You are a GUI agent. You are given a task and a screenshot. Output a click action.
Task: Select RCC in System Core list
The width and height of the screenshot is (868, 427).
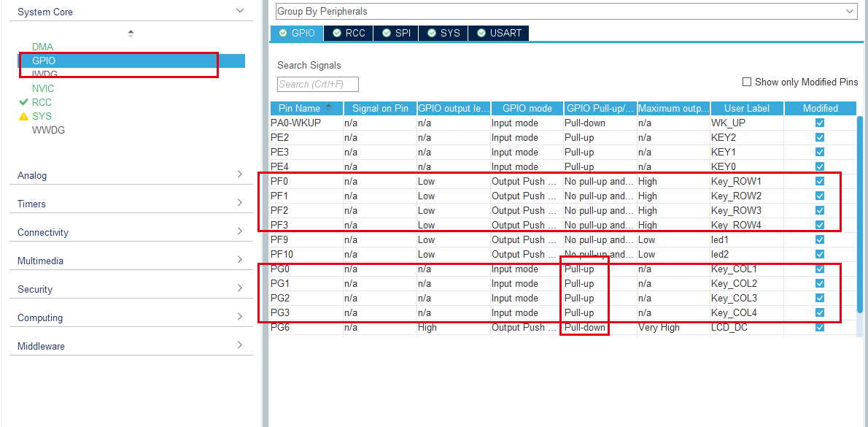[42, 102]
